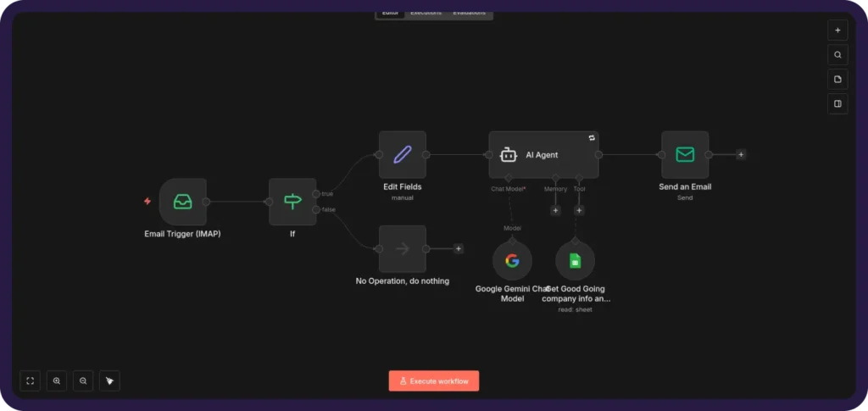Open the Google Sheets tool node
Screen dimensions: 868x411
click(575, 260)
